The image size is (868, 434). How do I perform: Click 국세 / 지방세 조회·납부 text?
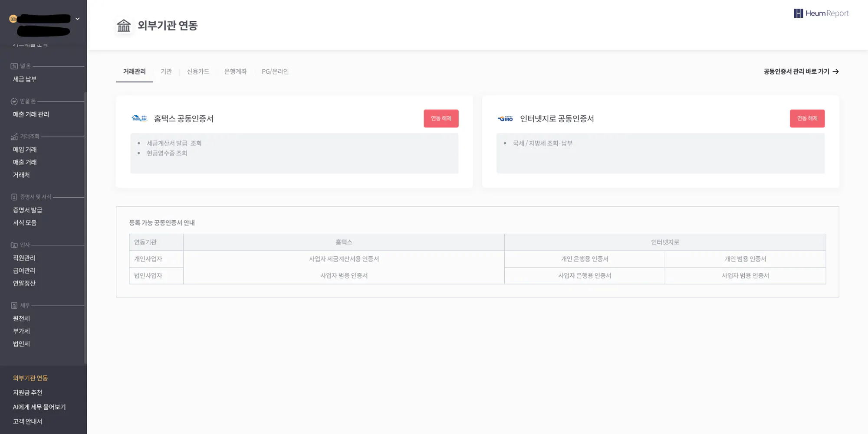[x=542, y=143]
